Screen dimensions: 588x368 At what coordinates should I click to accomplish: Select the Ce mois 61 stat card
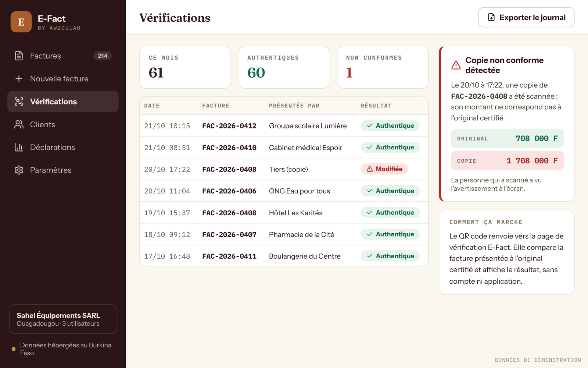point(185,67)
